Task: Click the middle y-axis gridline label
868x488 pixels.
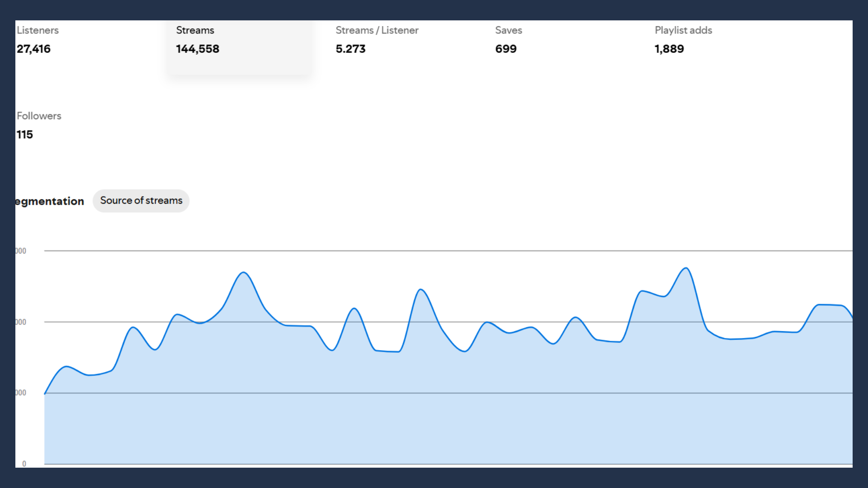Action: point(21,322)
